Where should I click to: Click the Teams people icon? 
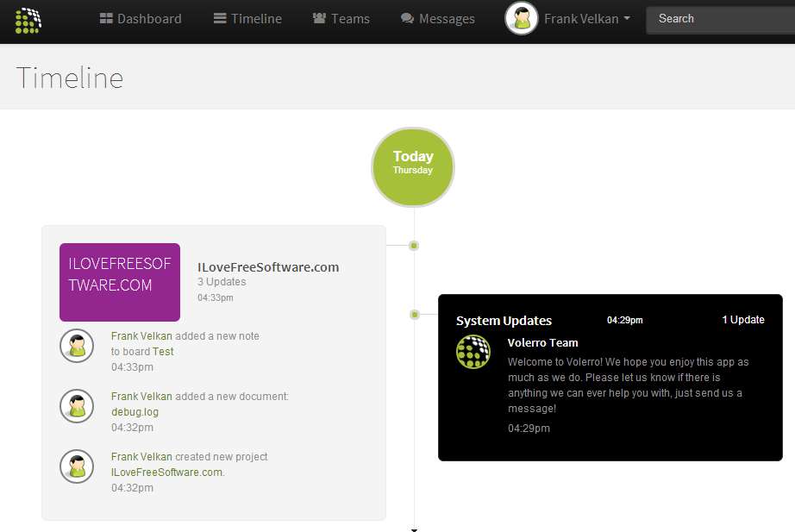(319, 19)
